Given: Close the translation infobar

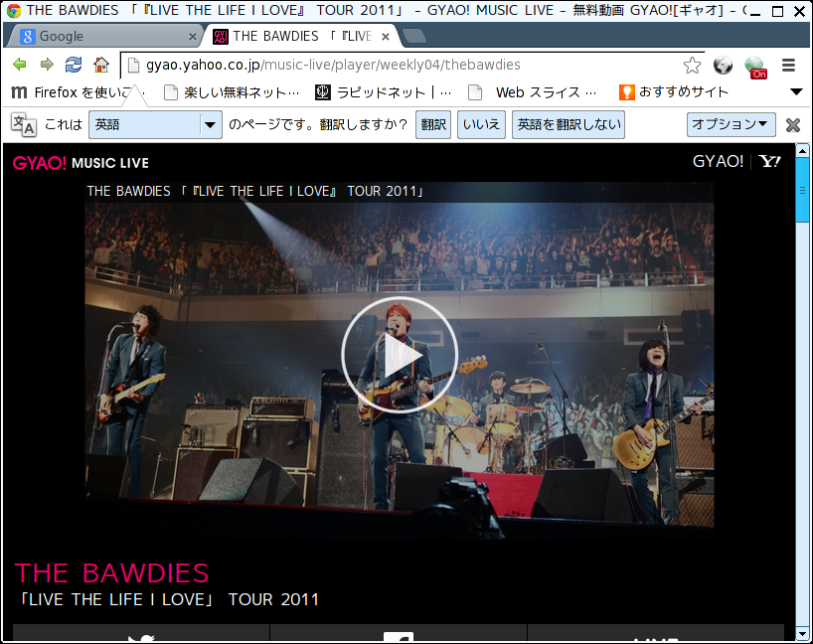Looking at the screenshot, I should (793, 125).
